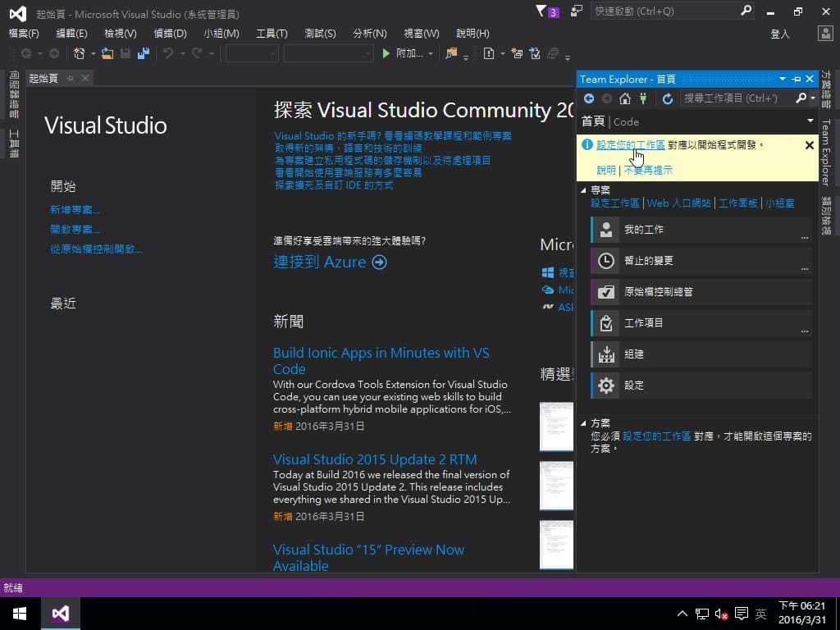
Task: Go to Team Explorer home icon
Action: coord(624,98)
